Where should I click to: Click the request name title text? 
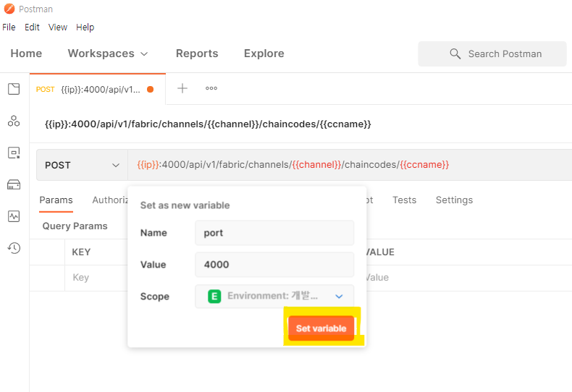coord(208,124)
